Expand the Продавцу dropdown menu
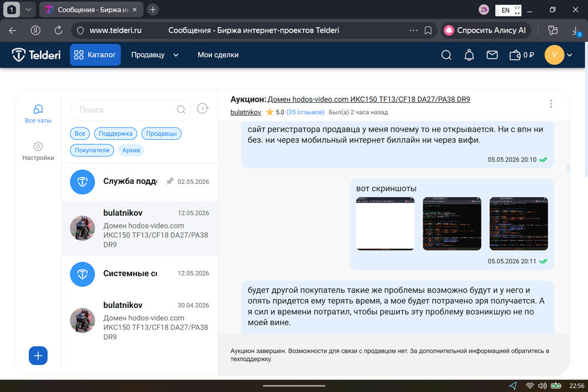Viewport: 588px width, 392px height. click(x=155, y=55)
